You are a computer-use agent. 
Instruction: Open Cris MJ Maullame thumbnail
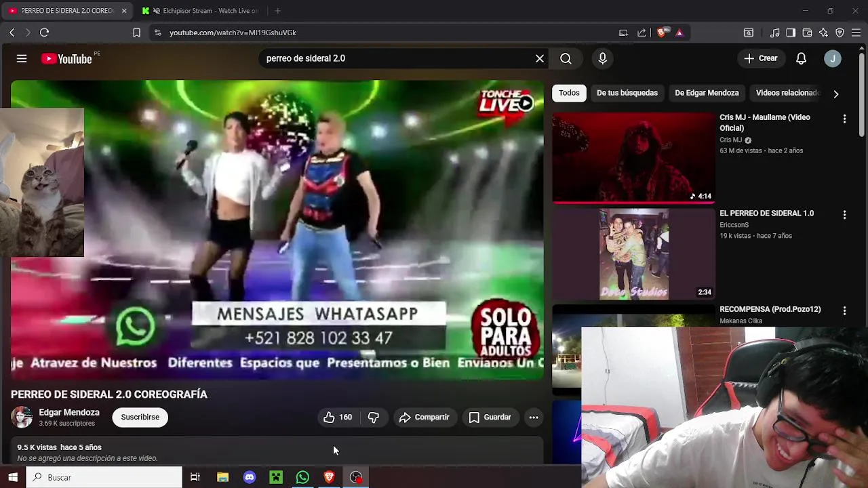click(x=633, y=157)
